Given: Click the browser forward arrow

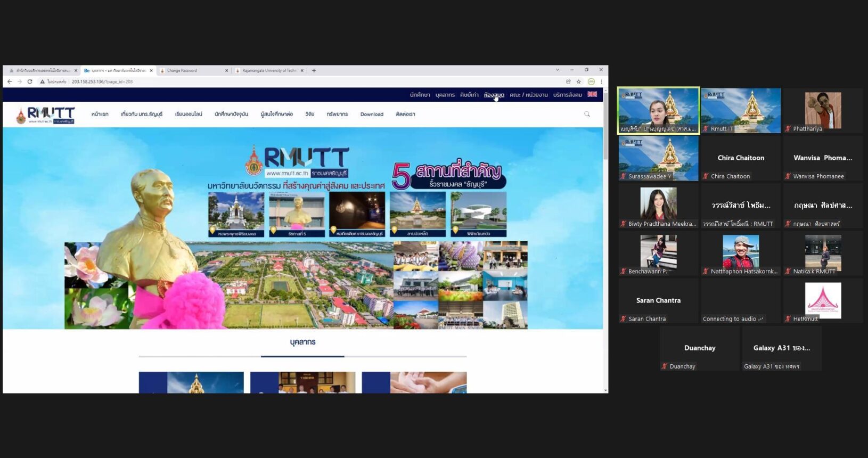Looking at the screenshot, I should tap(20, 81).
